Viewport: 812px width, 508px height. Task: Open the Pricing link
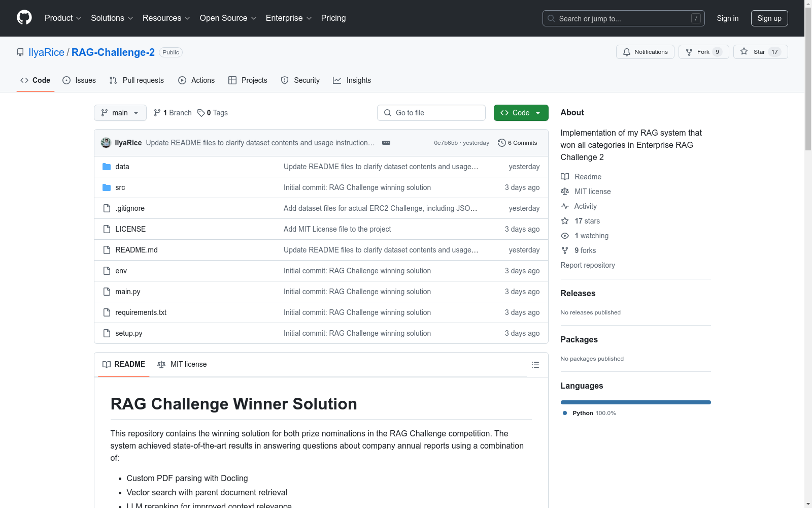click(x=333, y=18)
